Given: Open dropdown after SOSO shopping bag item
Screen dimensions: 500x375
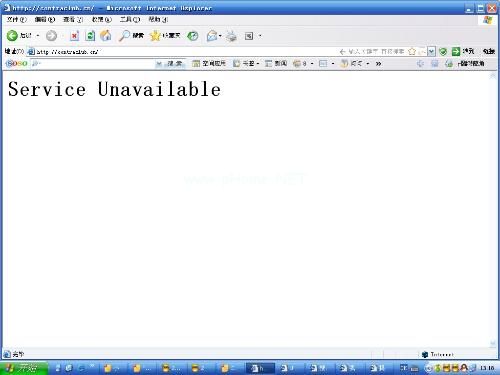Looking at the screenshot, I should 368,63.
